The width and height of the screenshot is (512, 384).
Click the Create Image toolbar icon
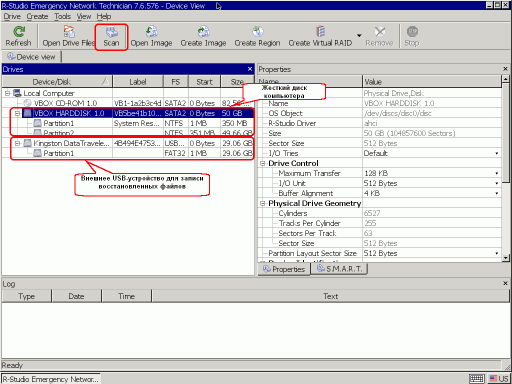[x=203, y=36]
